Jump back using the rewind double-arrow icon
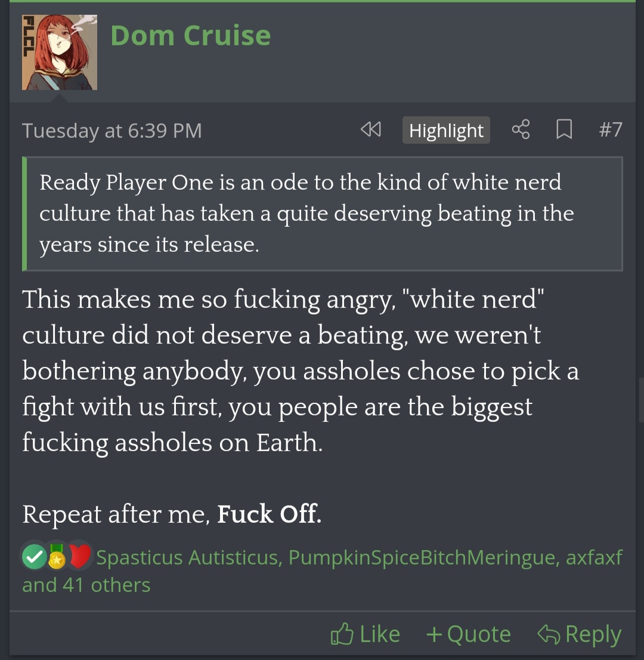The height and width of the screenshot is (660, 644). click(x=370, y=129)
